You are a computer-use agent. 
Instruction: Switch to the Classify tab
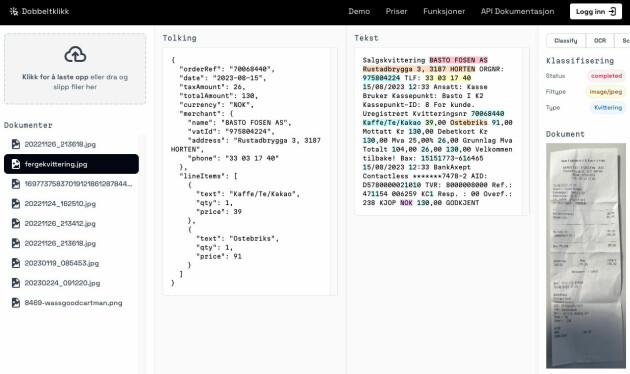click(566, 41)
